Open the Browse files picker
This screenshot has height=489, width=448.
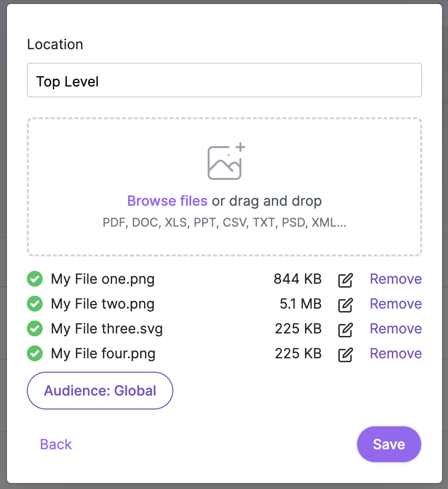tap(167, 201)
